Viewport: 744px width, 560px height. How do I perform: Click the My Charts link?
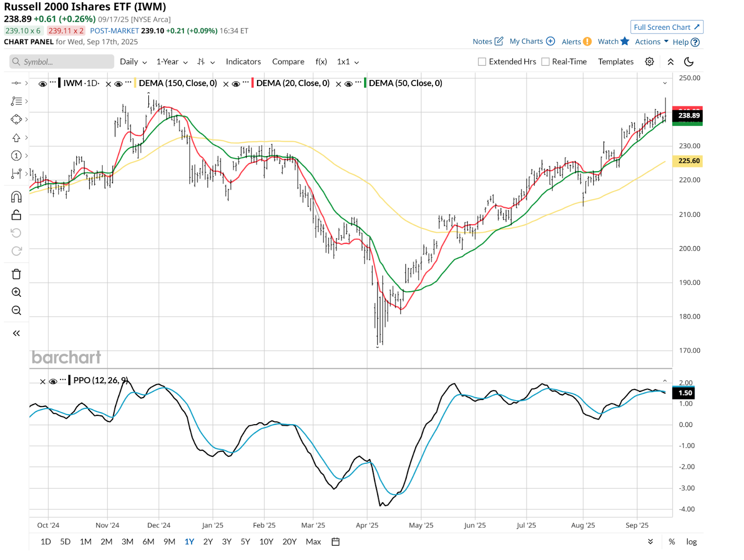point(526,41)
